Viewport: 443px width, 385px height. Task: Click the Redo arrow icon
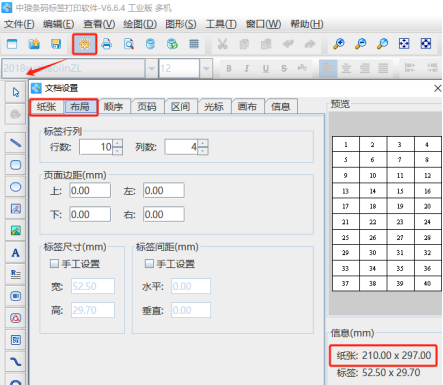click(310, 44)
